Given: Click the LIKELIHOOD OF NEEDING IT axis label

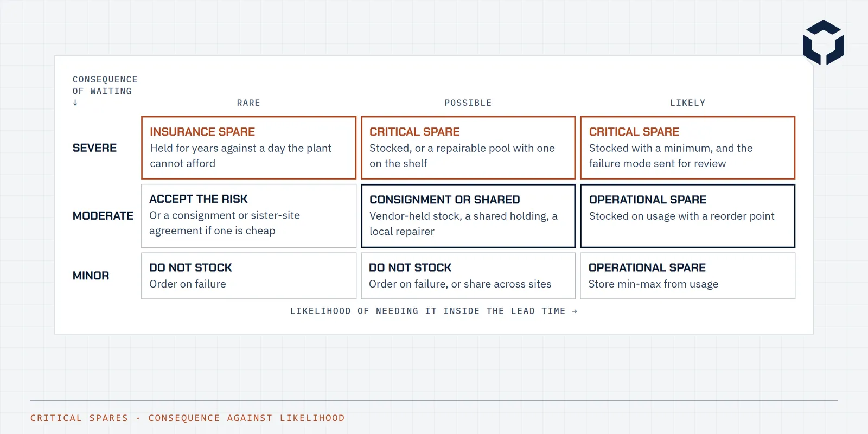Looking at the screenshot, I should [433, 311].
